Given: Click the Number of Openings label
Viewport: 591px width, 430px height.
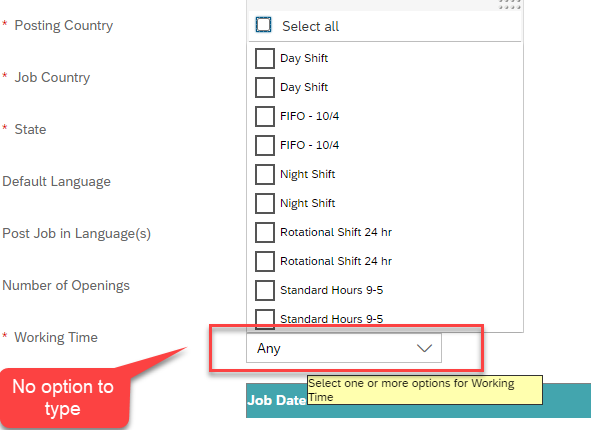Looking at the screenshot, I should tap(66, 285).
